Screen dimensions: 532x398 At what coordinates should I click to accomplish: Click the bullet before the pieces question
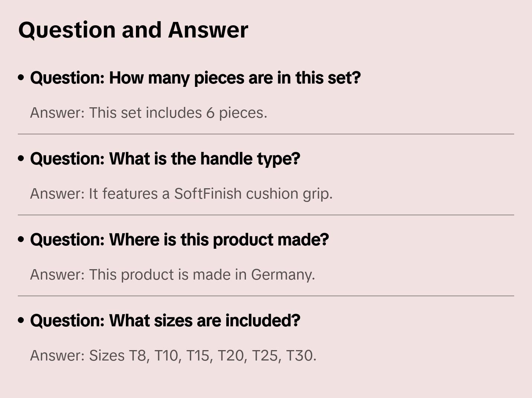21,78
